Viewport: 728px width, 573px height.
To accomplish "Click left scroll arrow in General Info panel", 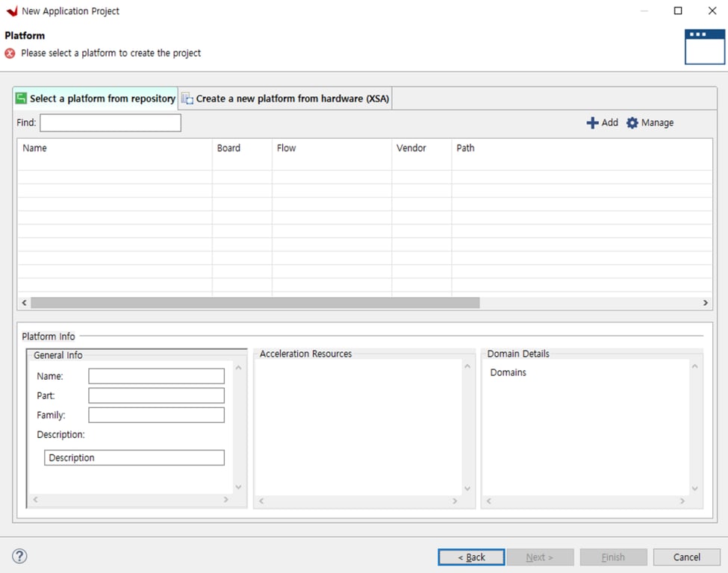I will (x=35, y=500).
